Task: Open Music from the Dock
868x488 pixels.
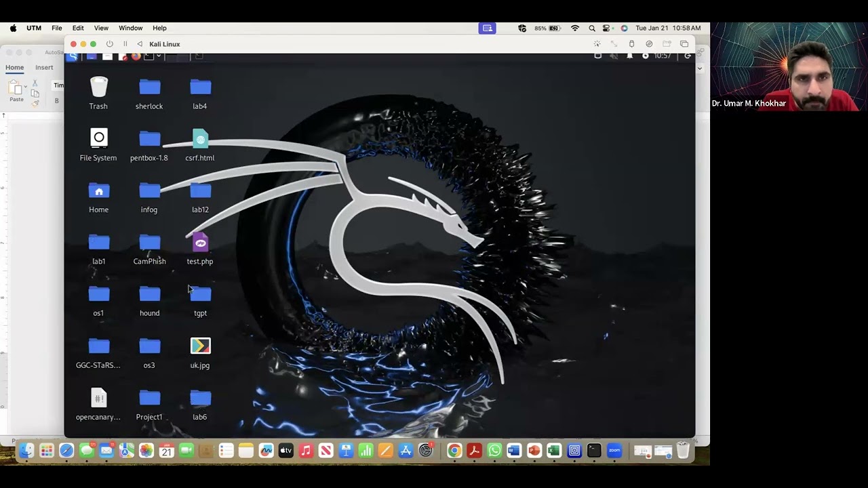Action: click(306, 451)
